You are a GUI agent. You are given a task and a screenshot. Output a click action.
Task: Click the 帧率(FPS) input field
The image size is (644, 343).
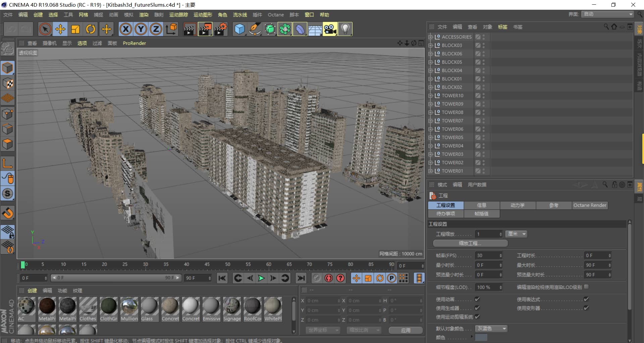click(x=489, y=256)
